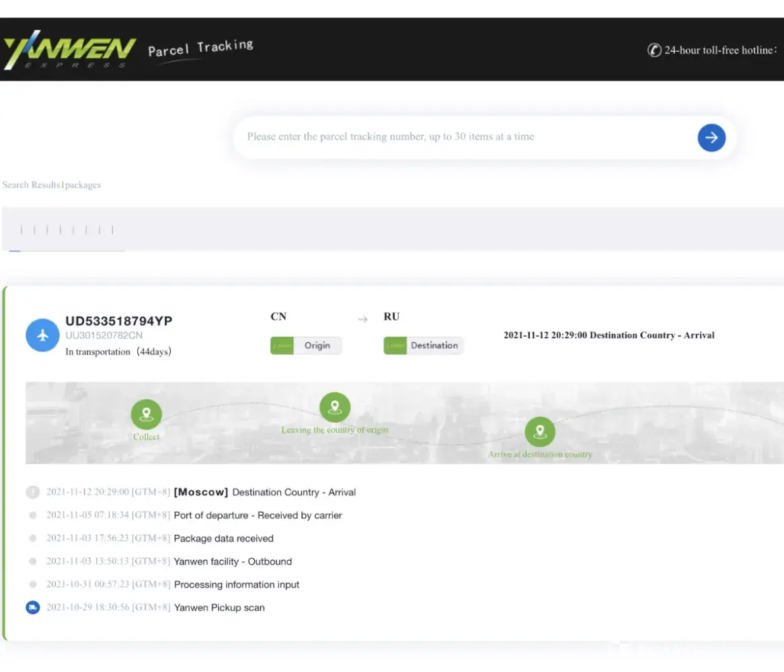The image size is (784, 672).
Task: Click the dot beside Port of departure
Action: click(32, 515)
